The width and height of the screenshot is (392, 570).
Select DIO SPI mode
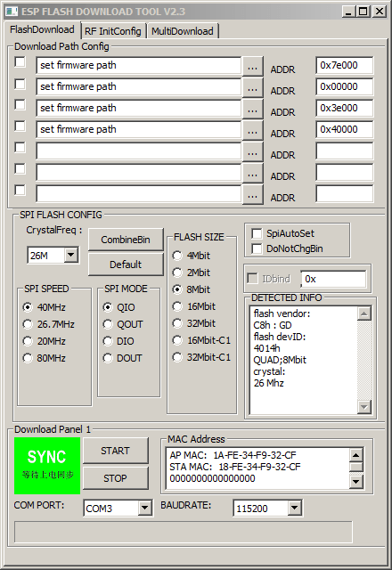pos(118,341)
